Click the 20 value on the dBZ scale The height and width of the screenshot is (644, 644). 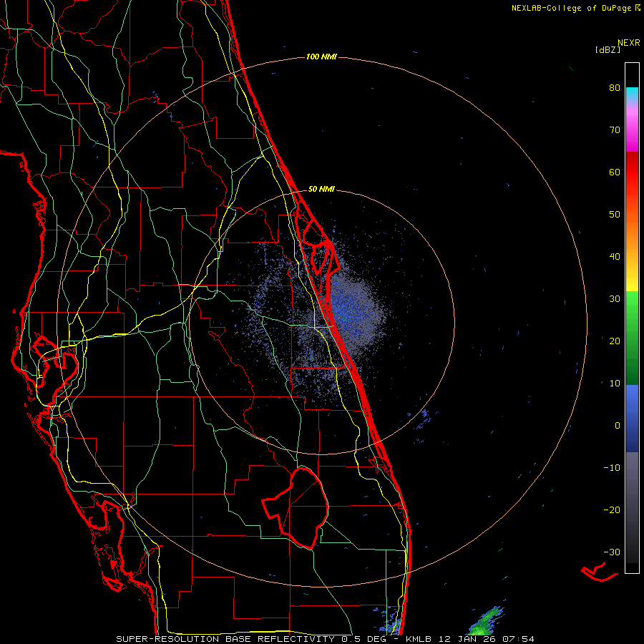point(615,341)
